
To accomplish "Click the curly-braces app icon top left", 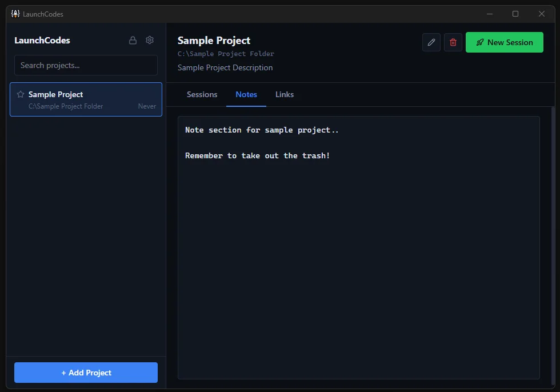I will click(x=15, y=14).
